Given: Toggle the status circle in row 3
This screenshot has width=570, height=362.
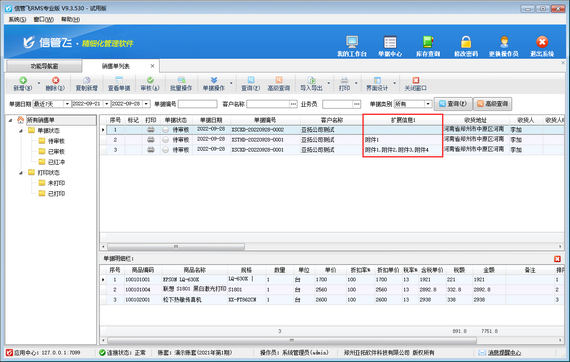Looking at the screenshot, I should click(x=165, y=150).
